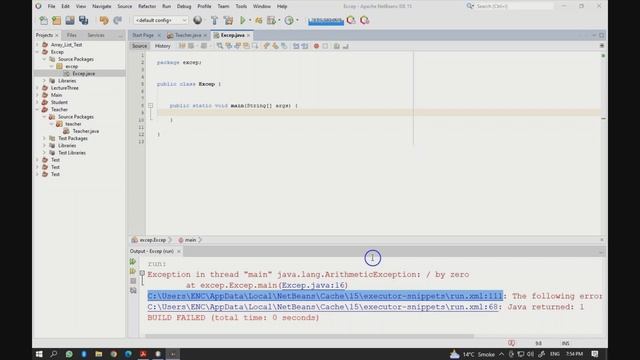This screenshot has width=640, height=360.
Task: Click the Save All toolbar icon
Action: (x=84, y=20)
